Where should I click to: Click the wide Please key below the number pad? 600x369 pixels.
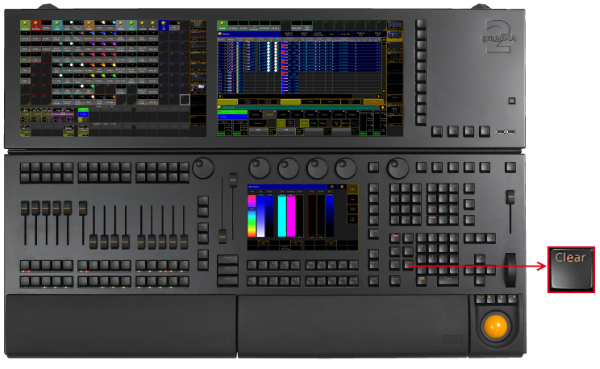(x=447, y=280)
